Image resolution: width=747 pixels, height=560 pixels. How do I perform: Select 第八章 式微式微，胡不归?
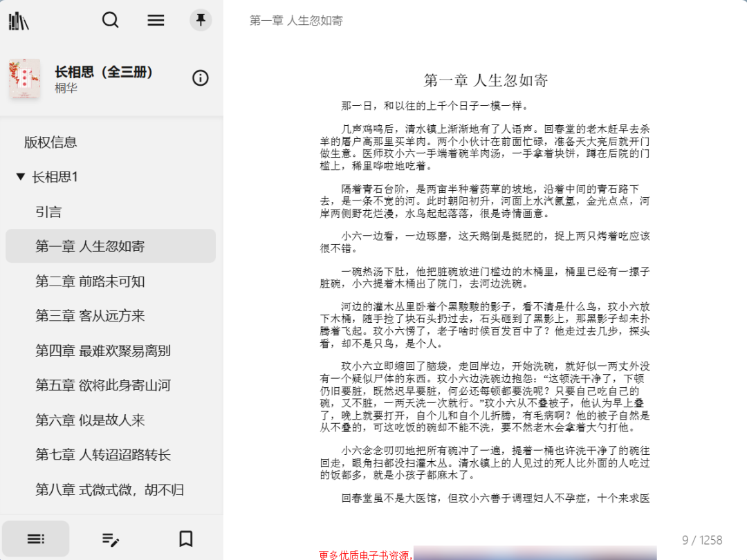109,489
